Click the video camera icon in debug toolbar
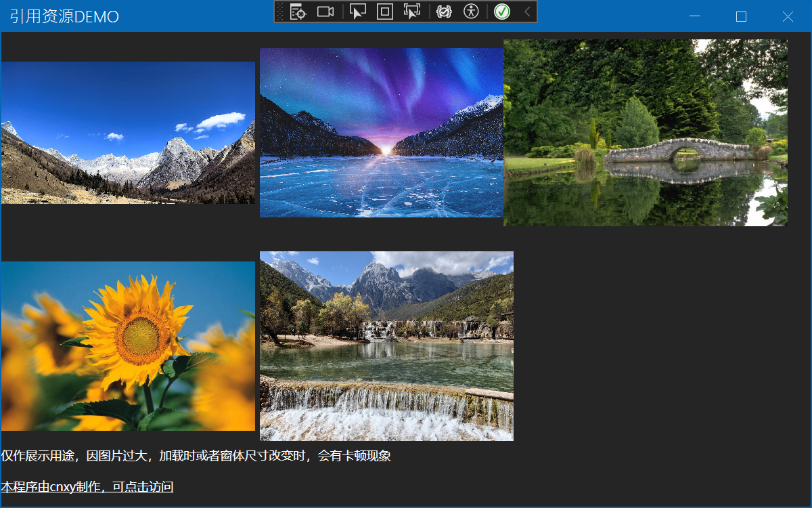The image size is (812, 508). 325,12
